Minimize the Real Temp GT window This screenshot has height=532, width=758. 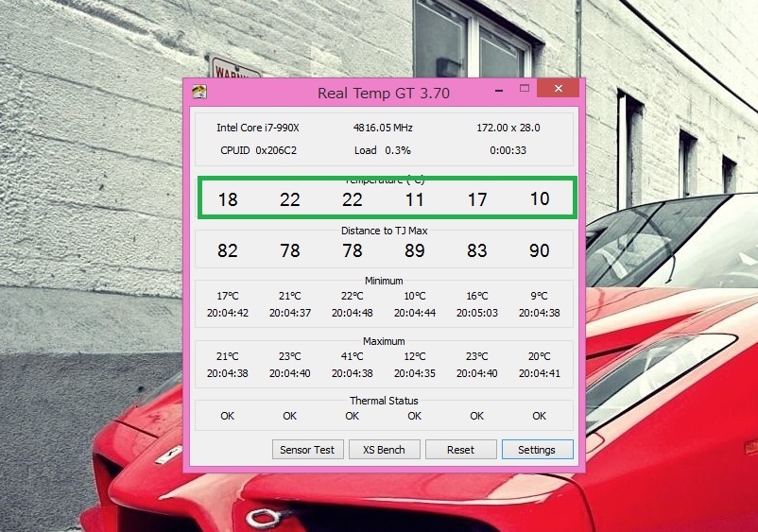coord(499,90)
